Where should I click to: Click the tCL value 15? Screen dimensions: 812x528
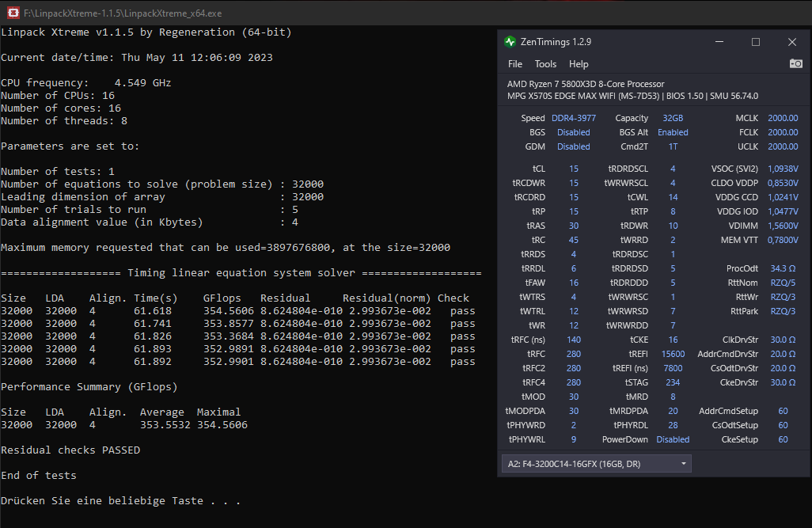(x=573, y=169)
